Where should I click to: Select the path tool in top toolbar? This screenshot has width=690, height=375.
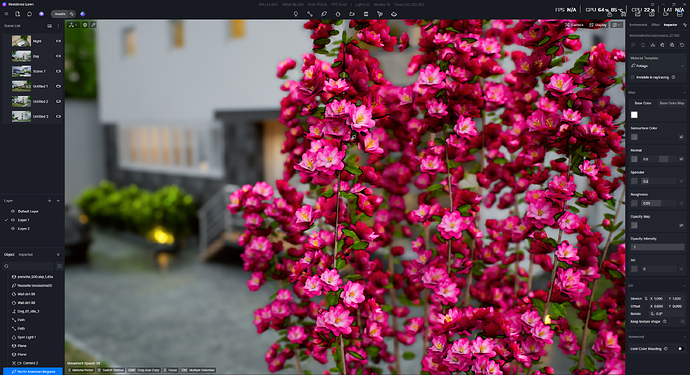310,14
